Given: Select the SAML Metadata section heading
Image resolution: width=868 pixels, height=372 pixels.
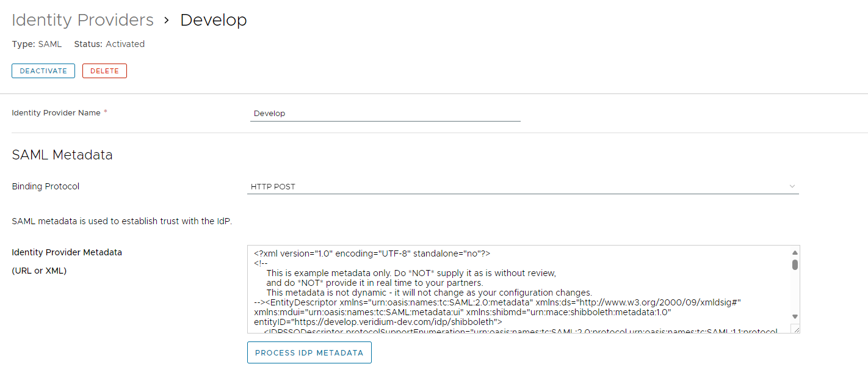Looking at the screenshot, I should point(62,155).
